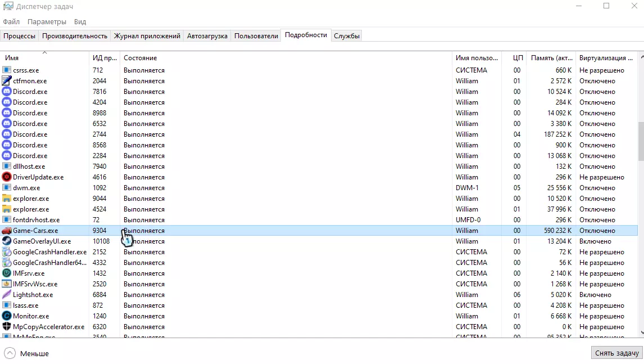Screen dimensions: 644x364
Task: Click the dwm.exe icon
Action: tap(7, 188)
